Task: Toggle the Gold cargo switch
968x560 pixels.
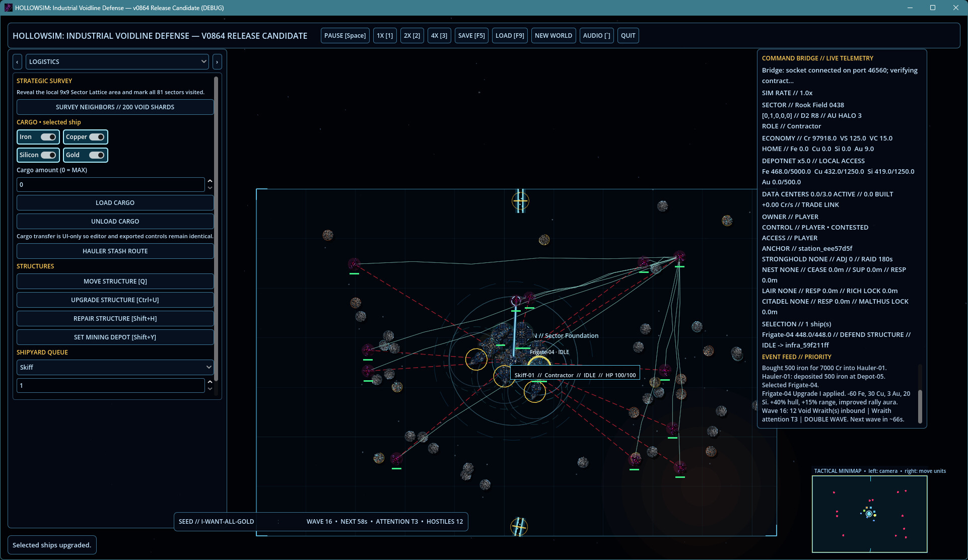Action: pos(97,155)
